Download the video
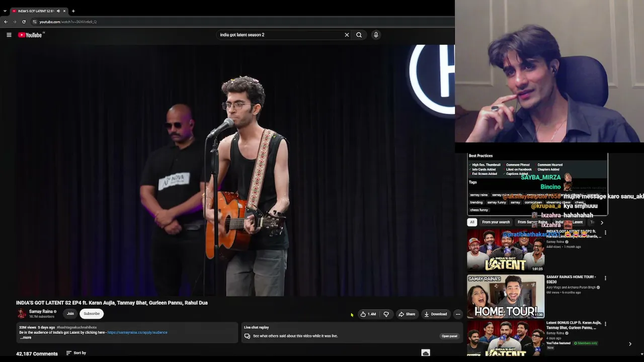644x362 pixels. (436, 314)
